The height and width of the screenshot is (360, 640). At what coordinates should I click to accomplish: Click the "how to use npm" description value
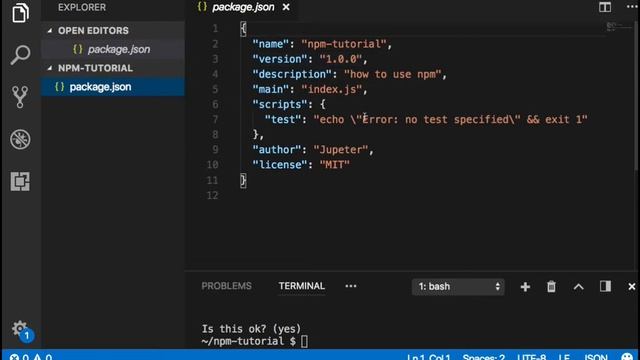pyautogui.click(x=393, y=74)
